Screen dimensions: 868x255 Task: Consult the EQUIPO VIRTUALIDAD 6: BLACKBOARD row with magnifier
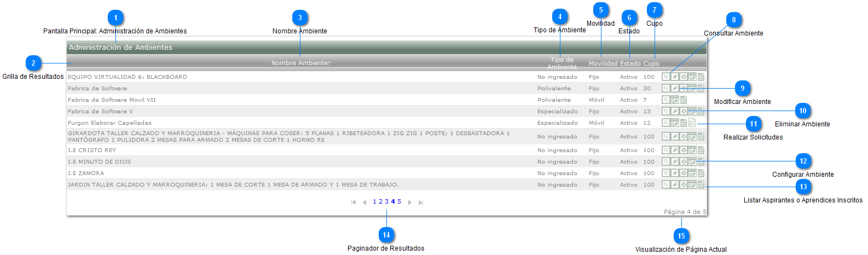[x=666, y=77]
